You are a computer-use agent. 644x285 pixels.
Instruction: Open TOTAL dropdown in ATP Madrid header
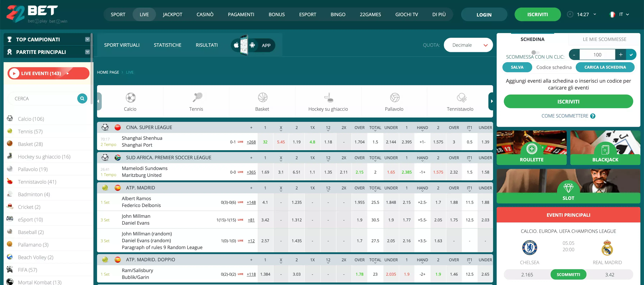tap(375, 189)
